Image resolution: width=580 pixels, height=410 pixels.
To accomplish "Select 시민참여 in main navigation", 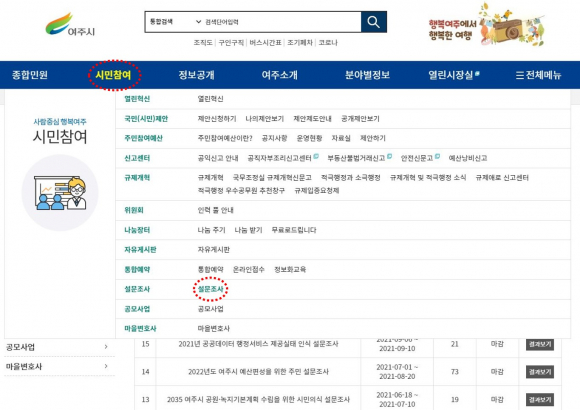I will [x=114, y=75].
